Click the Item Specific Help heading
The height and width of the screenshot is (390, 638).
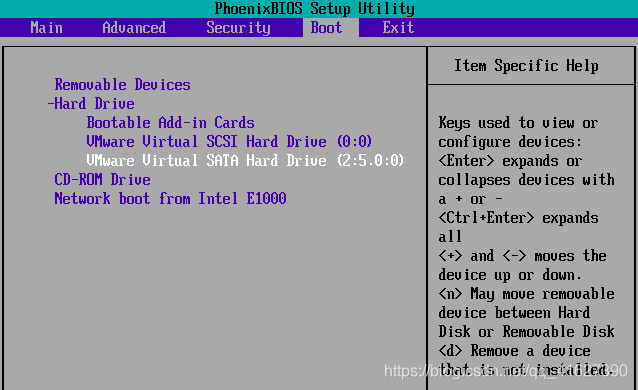coord(526,66)
